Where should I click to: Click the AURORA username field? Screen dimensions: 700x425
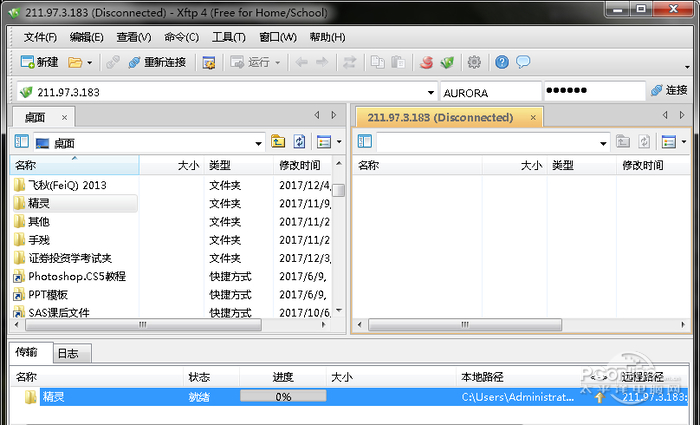point(489,91)
